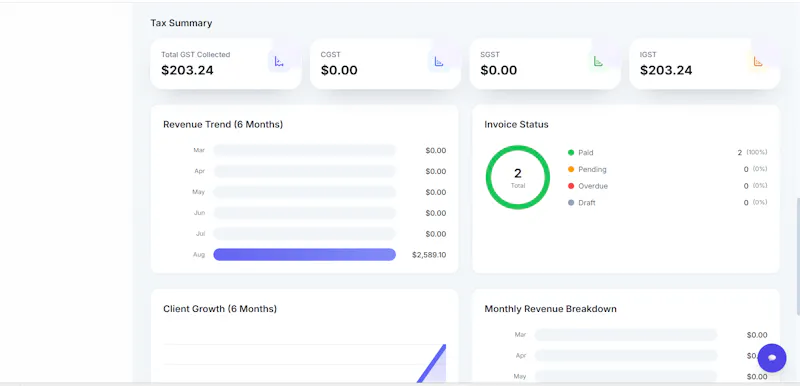The image size is (800, 386).
Task: Click the orange IGST chart icon
Action: tap(758, 62)
